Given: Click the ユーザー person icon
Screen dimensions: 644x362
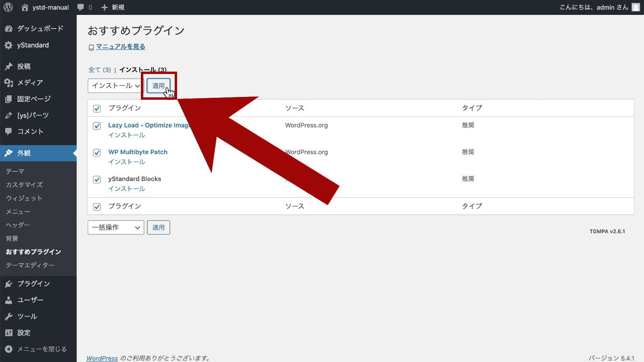Looking at the screenshot, I should (x=8, y=300).
